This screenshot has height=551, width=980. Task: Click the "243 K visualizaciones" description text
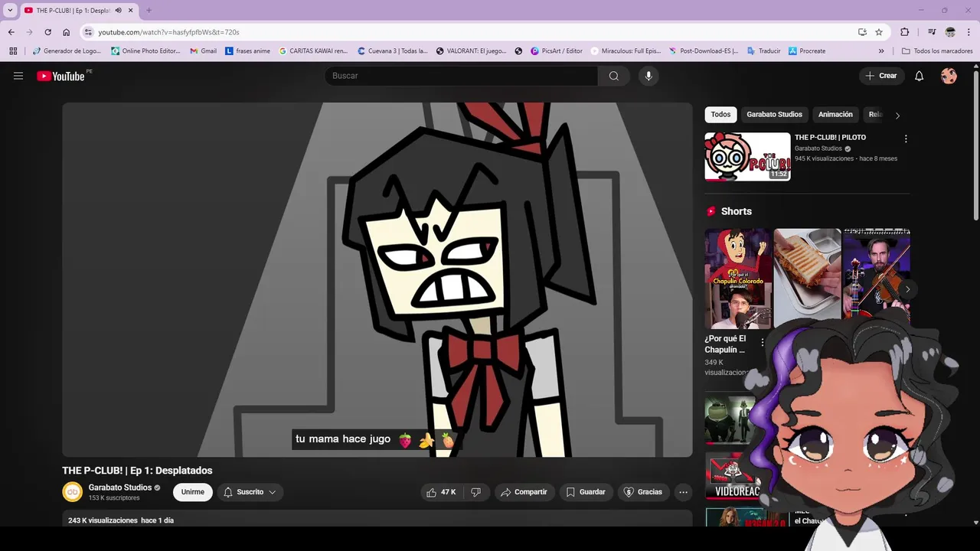(103, 520)
